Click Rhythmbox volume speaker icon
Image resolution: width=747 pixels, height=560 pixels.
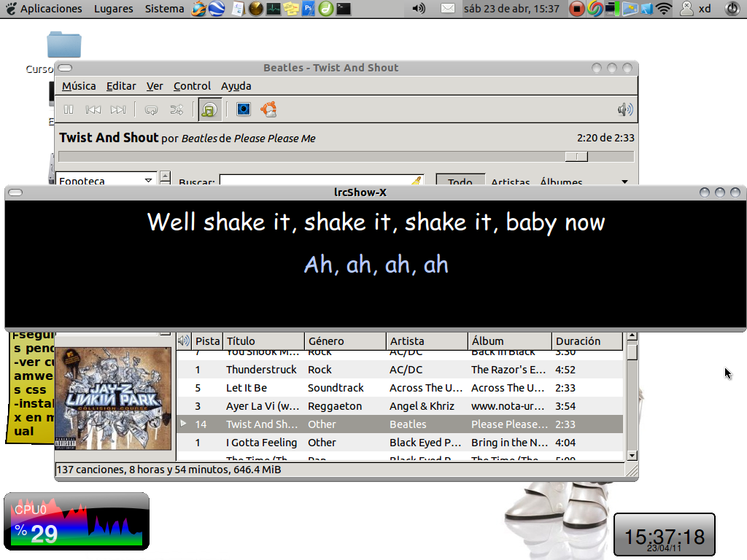pos(625,110)
